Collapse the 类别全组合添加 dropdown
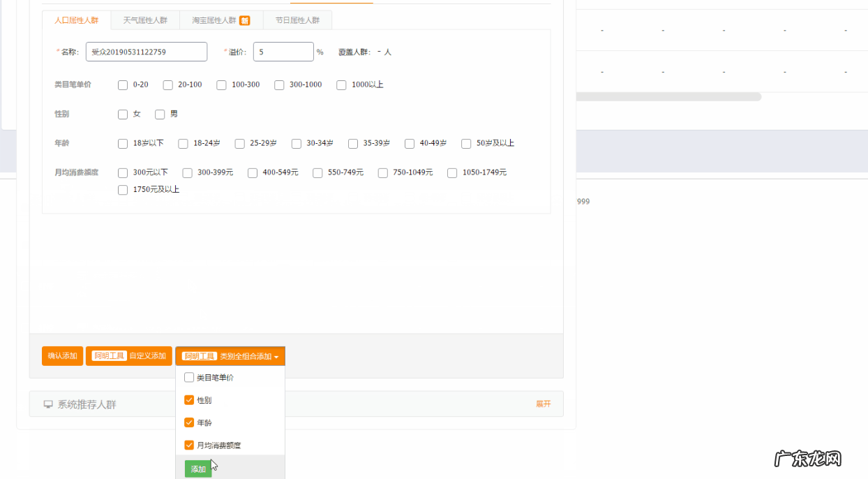 (x=230, y=355)
